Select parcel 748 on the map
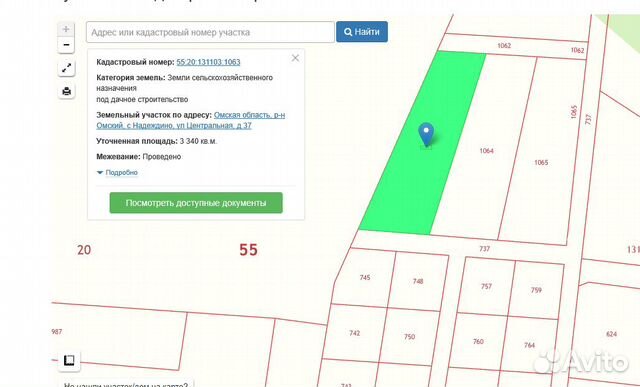Viewport: 640px width, 387px height. tap(418, 281)
